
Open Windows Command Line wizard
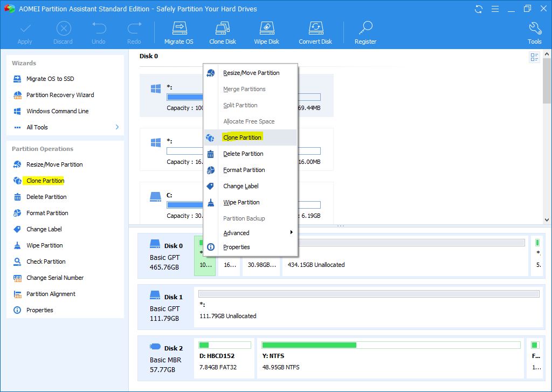coord(57,111)
